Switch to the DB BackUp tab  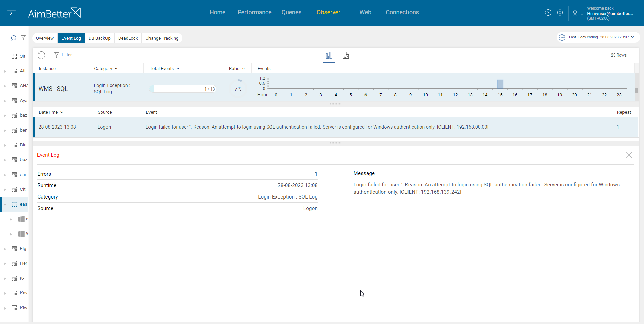point(99,38)
